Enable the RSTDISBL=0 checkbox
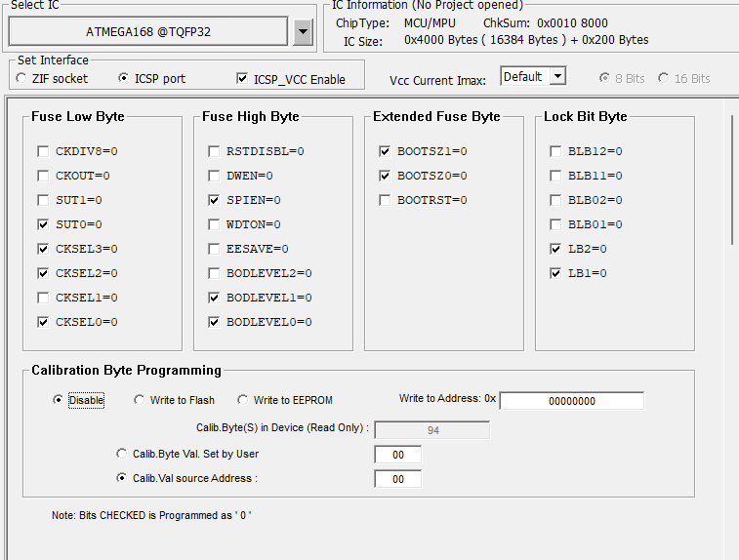 click(214, 151)
